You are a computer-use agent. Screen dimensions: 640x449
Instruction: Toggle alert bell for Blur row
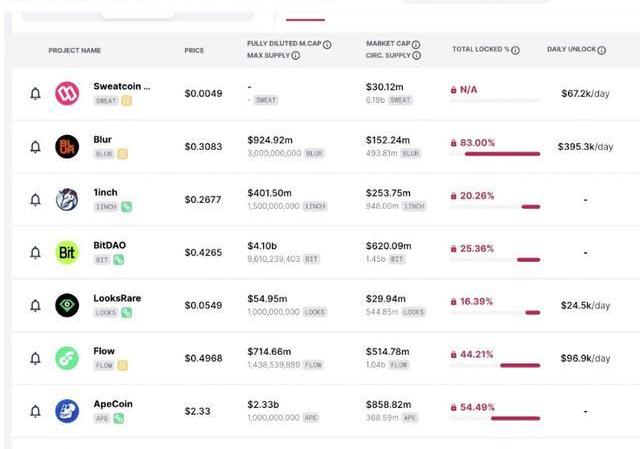pos(35,147)
